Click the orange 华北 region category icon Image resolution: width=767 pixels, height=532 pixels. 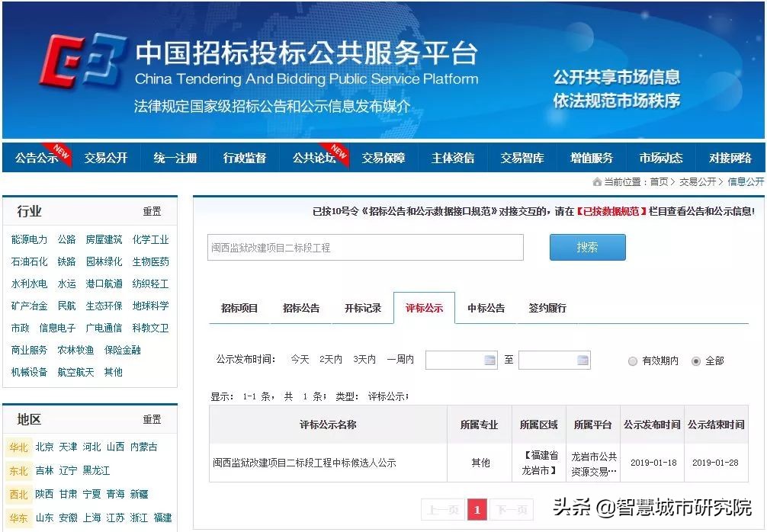(18, 447)
